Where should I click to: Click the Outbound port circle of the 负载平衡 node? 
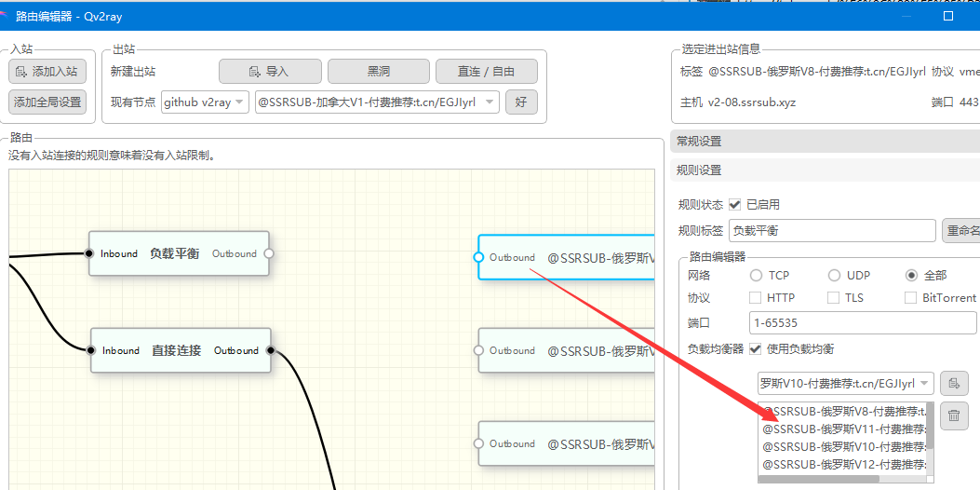269,253
